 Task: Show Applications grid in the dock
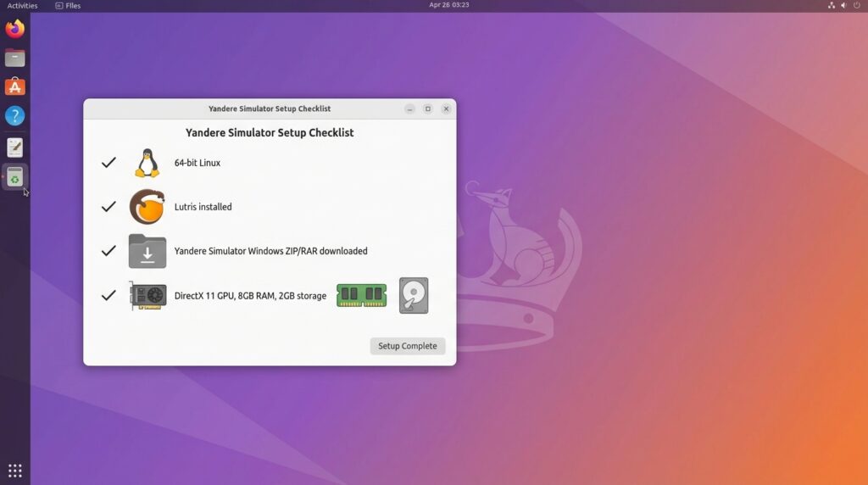point(15,471)
